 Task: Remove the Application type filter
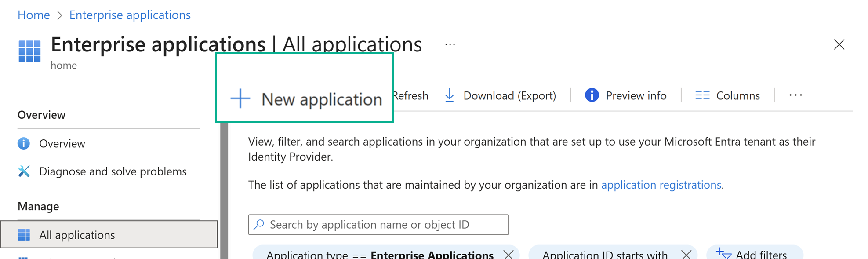point(508,254)
